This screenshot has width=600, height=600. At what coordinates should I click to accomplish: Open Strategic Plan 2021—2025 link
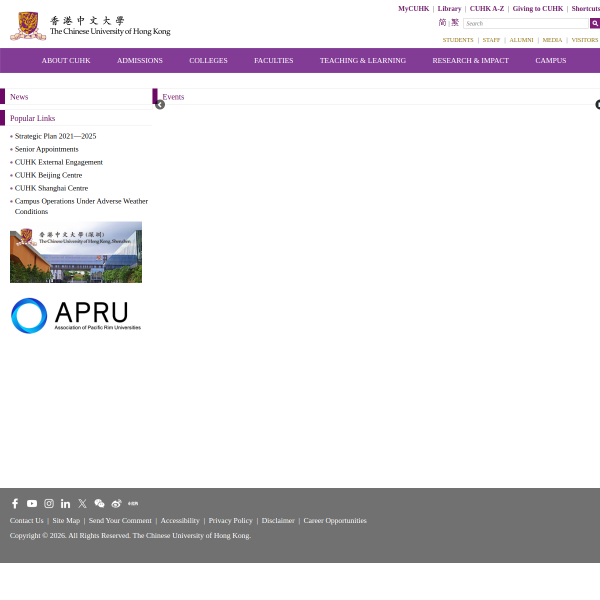55,136
